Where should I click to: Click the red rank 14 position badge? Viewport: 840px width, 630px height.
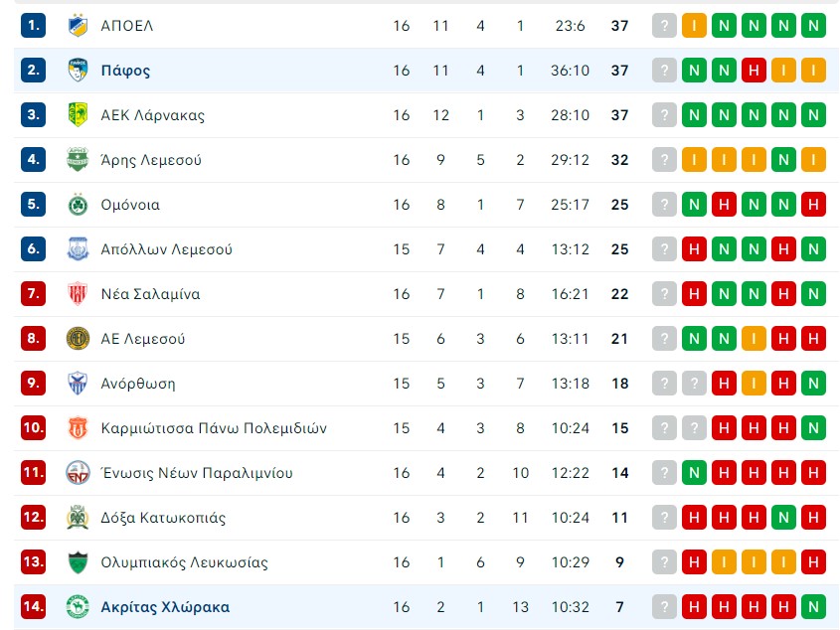[x=33, y=606]
